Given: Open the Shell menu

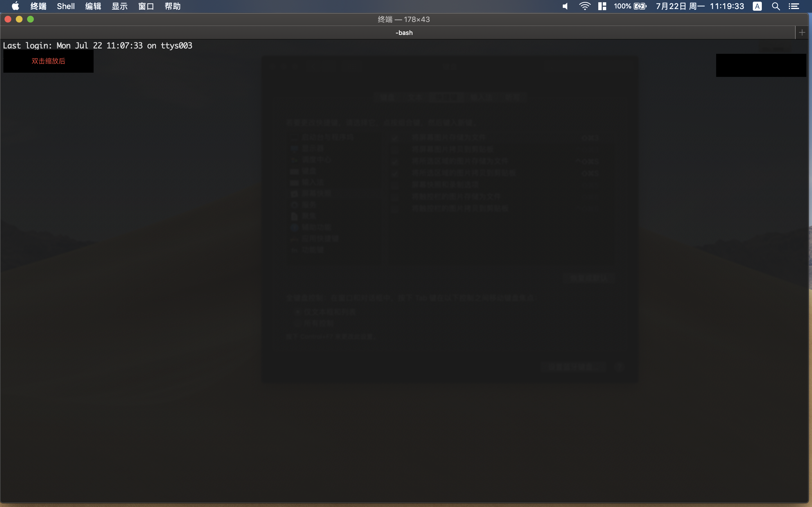Looking at the screenshot, I should tap(66, 6).
